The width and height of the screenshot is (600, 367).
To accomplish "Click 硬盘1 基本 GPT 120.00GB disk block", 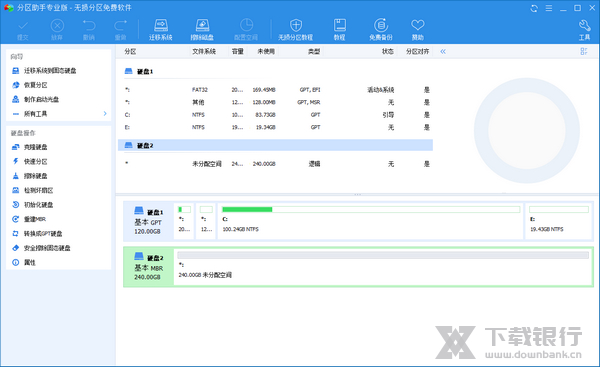I will tap(148, 221).
